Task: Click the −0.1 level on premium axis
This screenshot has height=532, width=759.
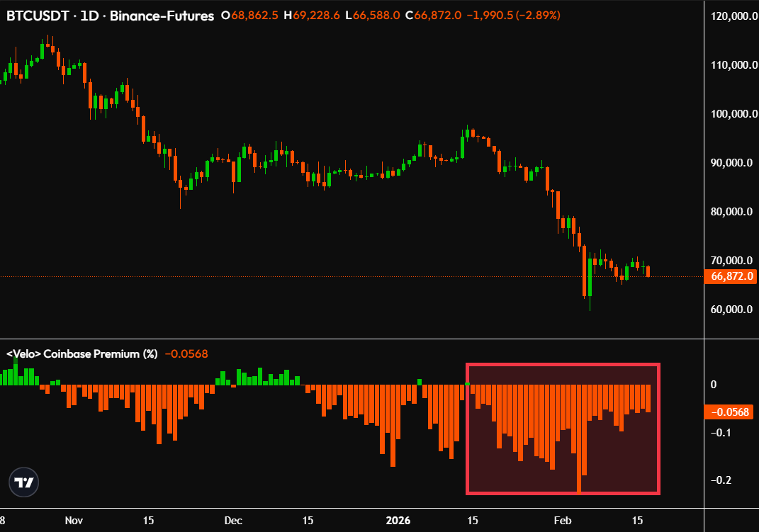Action: [x=721, y=432]
